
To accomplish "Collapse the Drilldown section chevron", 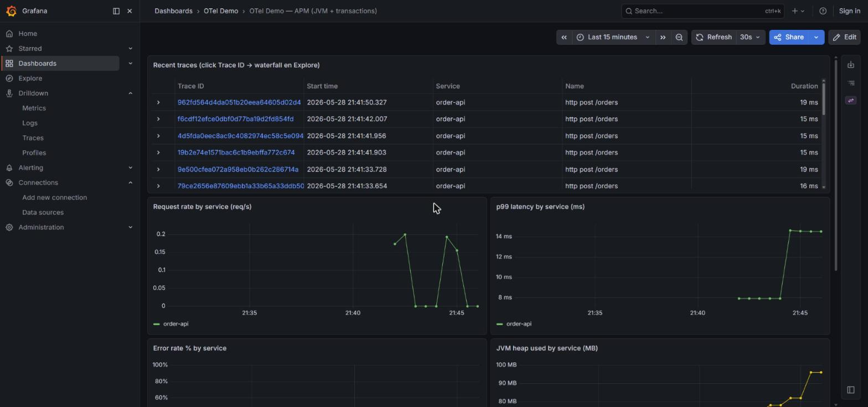I will tap(130, 93).
